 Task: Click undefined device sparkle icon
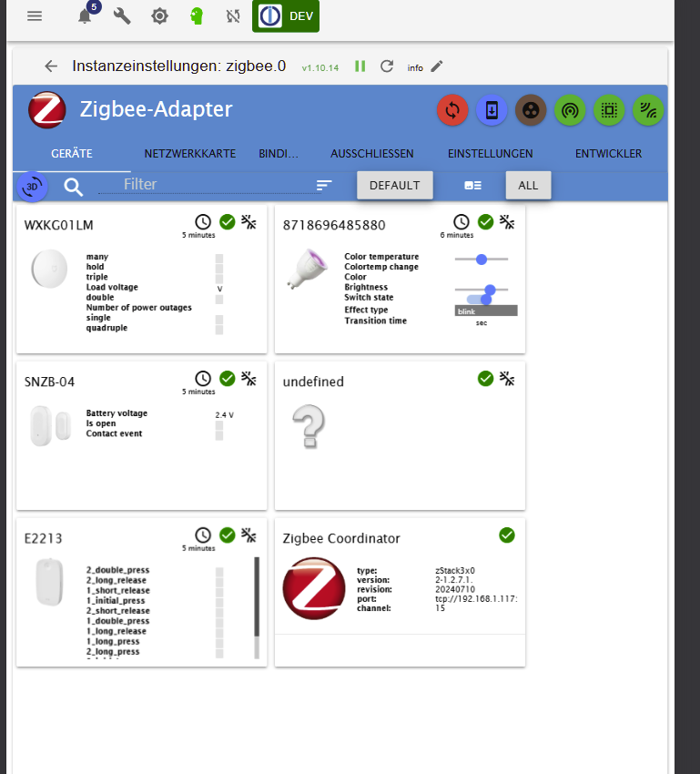tap(507, 379)
